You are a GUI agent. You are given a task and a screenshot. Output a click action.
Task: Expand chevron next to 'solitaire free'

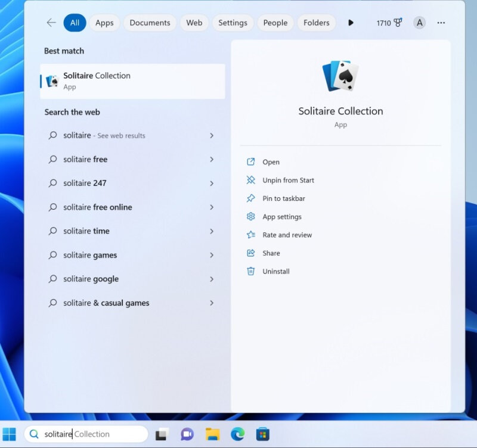pos(212,159)
